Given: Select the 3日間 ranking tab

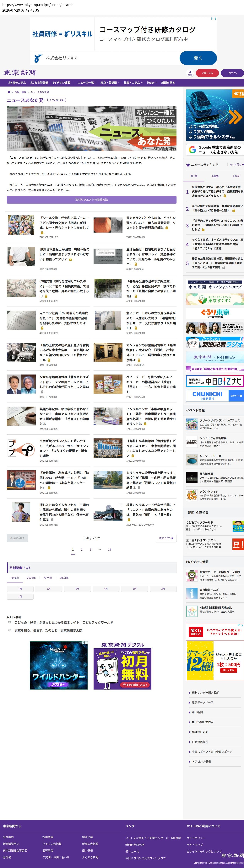Looking at the screenshot, I should (194, 176).
